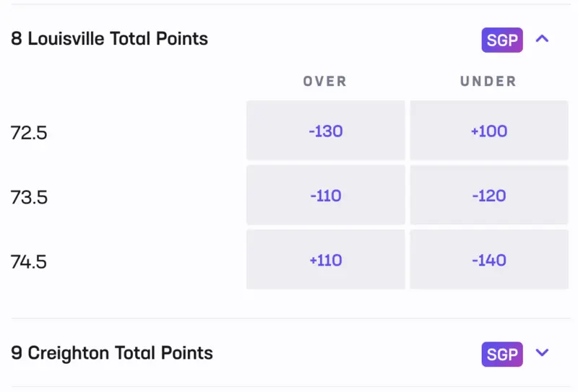The width and height of the screenshot is (578, 392).
Task: Add Over 74.5 at +110 to betslip
Action: (326, 259)
